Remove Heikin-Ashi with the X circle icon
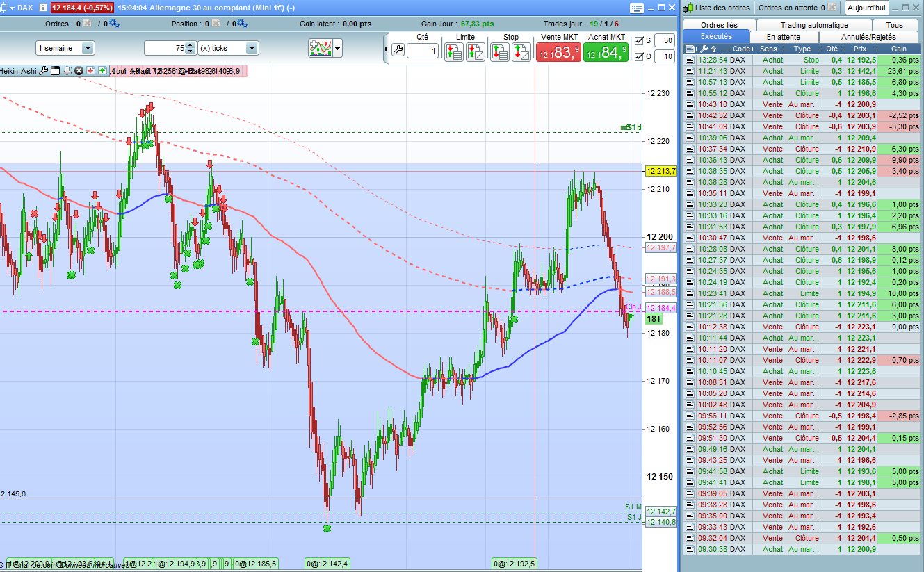924x572 pixels. (x=79, y=70)
